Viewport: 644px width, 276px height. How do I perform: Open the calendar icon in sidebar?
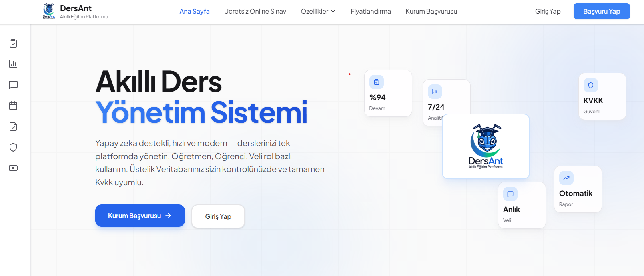click(x=13, y=106)
